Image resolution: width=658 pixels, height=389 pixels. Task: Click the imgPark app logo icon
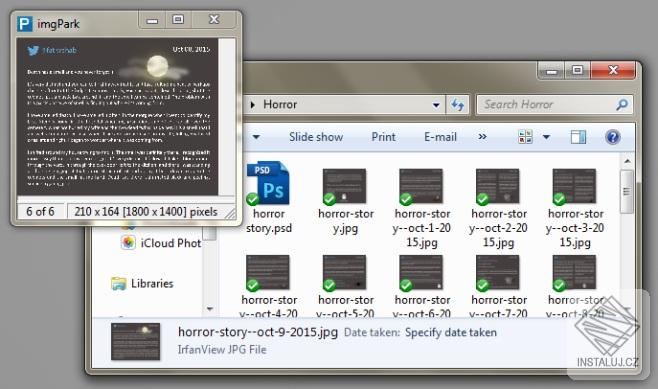pos(25,24)
